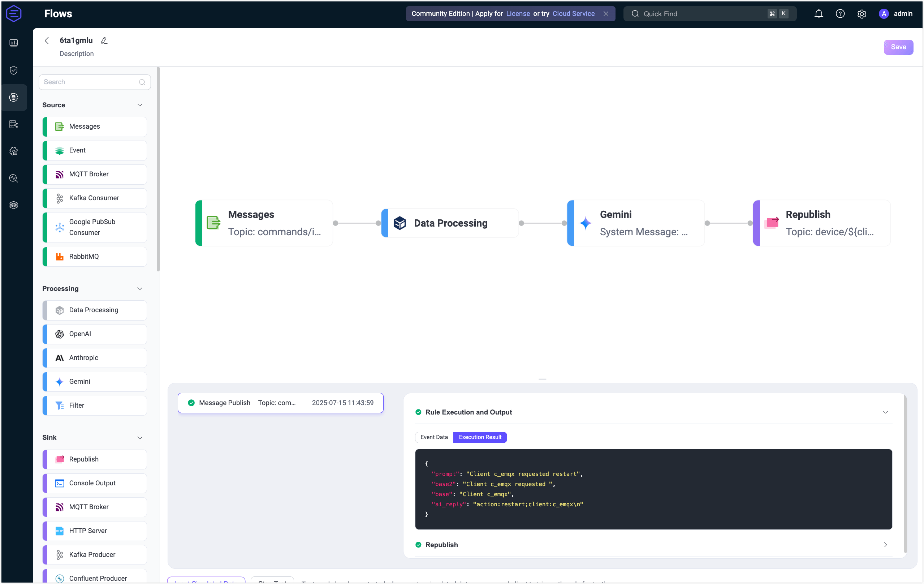
Task: Select the Access Control shield icon in sidebar
Action: coord(14,70)
